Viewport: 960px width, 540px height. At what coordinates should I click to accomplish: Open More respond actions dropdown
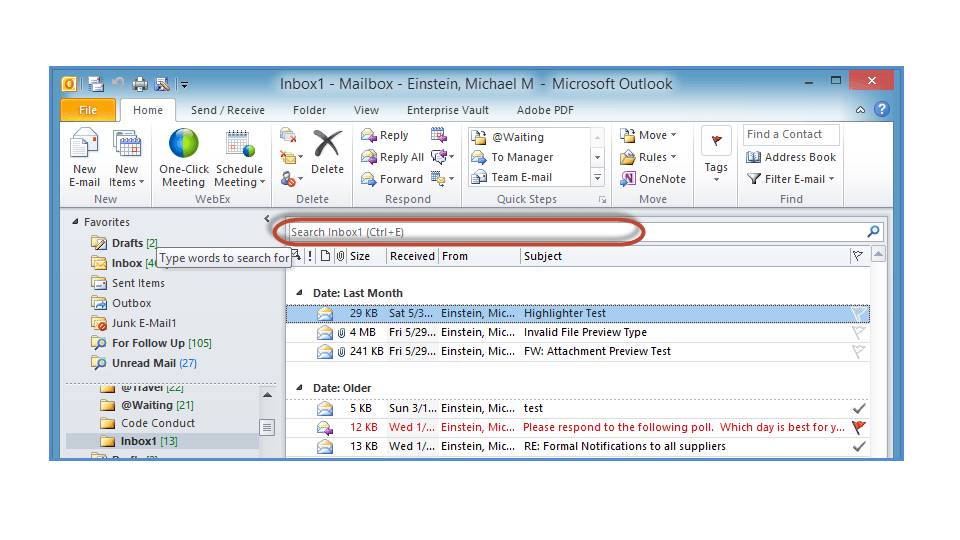coord(442,178)
